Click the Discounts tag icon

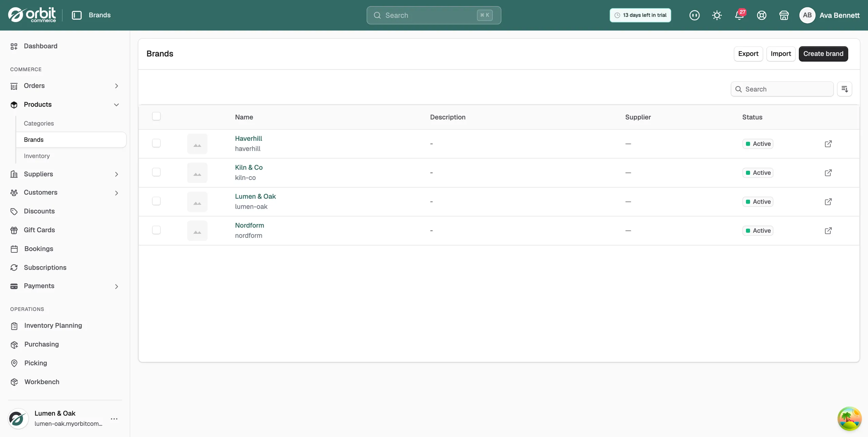[x=14, y=211]
